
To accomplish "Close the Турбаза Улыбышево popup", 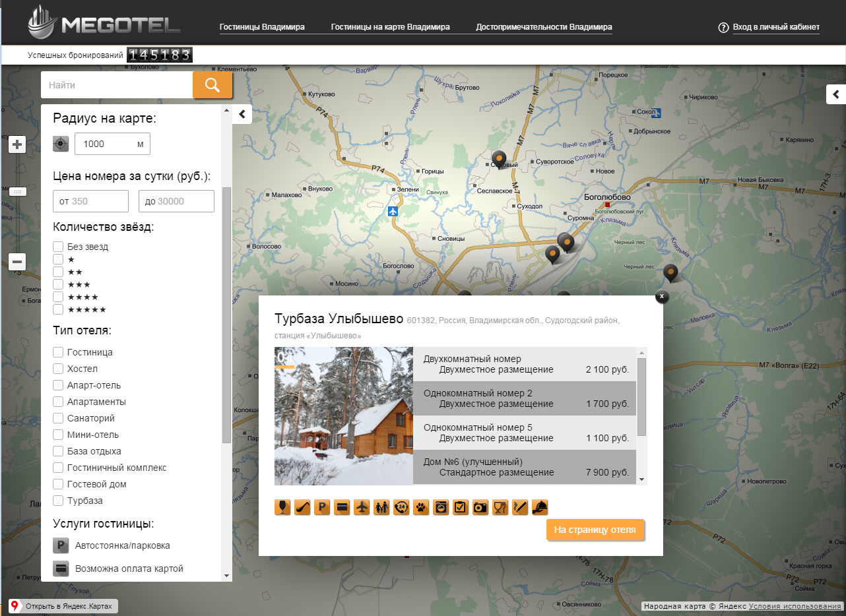I will click(x=663, y=296).
